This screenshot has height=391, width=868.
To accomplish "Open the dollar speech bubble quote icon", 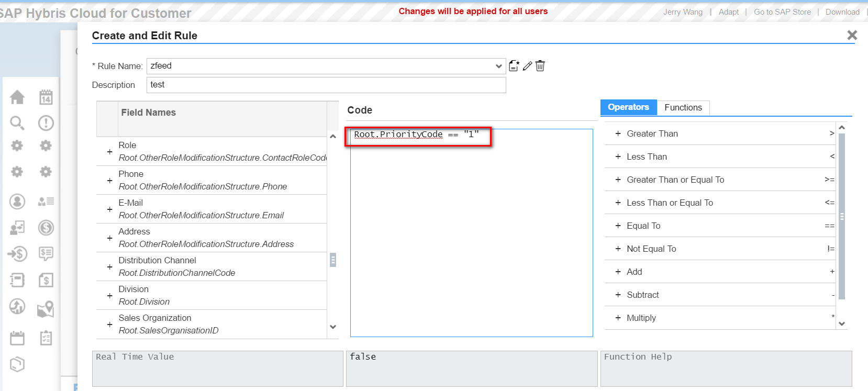I will point(46,254).
